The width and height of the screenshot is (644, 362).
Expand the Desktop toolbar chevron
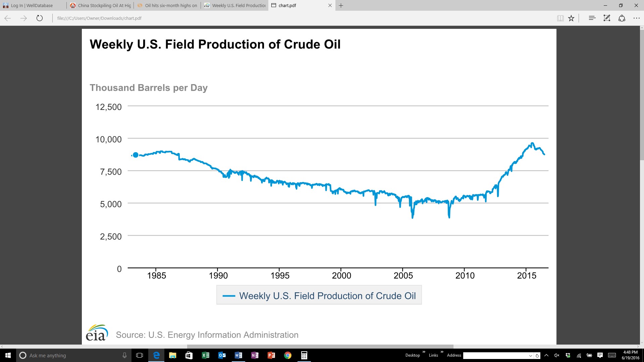coord(424,352)
